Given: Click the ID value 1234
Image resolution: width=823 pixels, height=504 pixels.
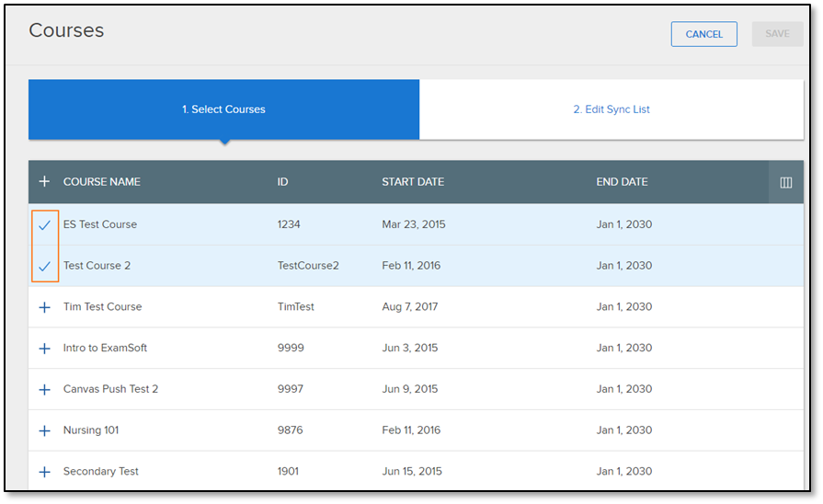Looking at the screenshot, I should click(x=289, y=224).
